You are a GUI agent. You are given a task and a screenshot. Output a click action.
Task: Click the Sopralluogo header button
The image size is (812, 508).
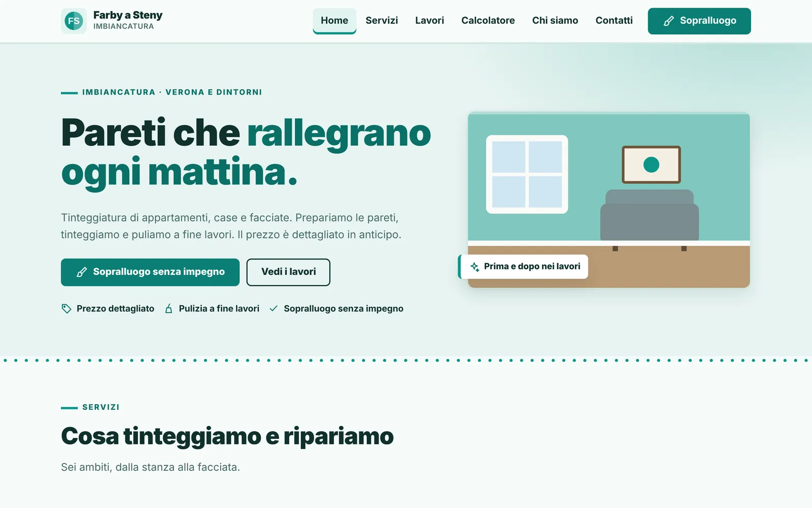coord(699,21)
